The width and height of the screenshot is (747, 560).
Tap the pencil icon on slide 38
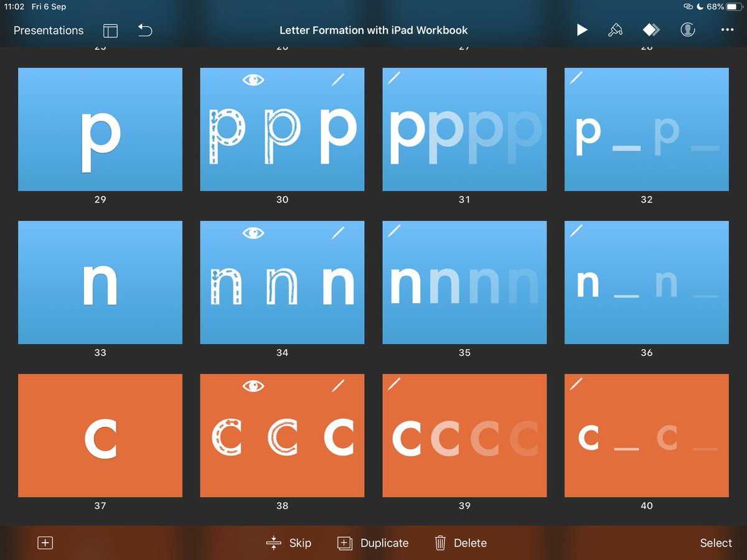pos(338,386)
